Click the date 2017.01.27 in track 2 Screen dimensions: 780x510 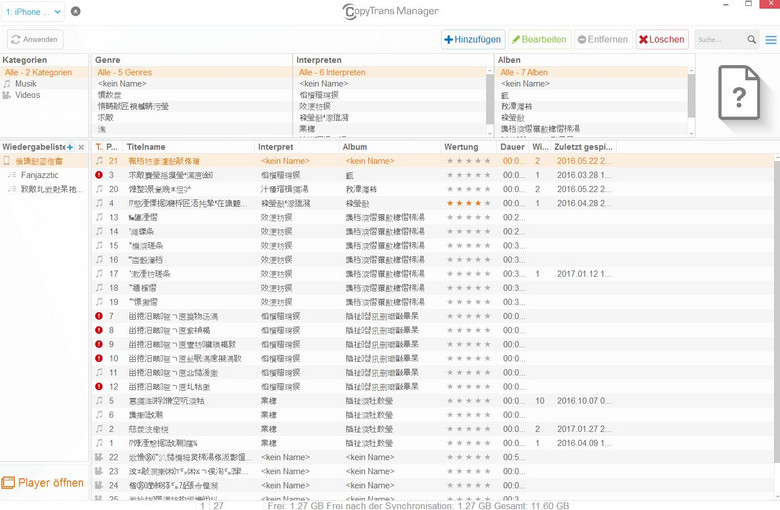tap(584, 429)
